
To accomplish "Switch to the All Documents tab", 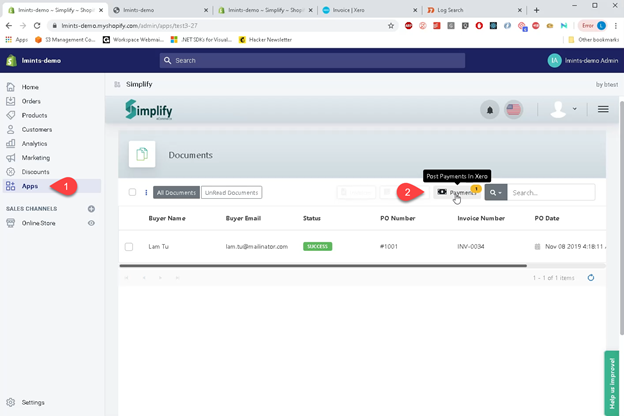I will point(176,192).
